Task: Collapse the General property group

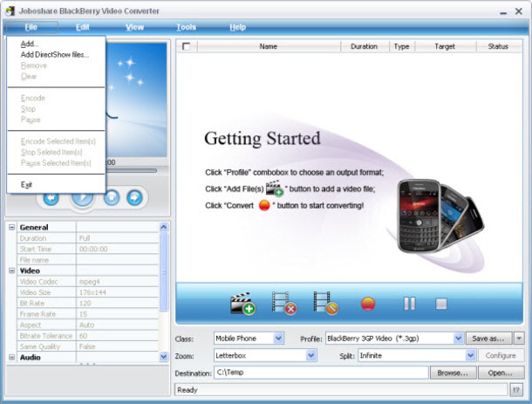Action: click(x=12, y=227)
